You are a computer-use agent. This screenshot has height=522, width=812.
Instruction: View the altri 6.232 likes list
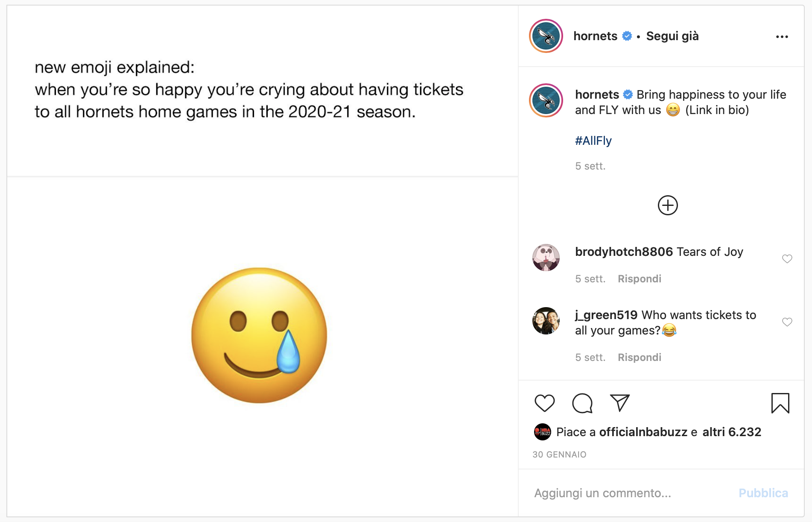point(731,432)
